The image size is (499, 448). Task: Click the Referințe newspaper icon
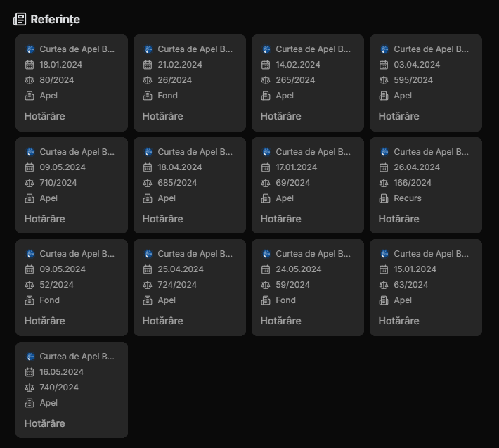pos(20,19)
